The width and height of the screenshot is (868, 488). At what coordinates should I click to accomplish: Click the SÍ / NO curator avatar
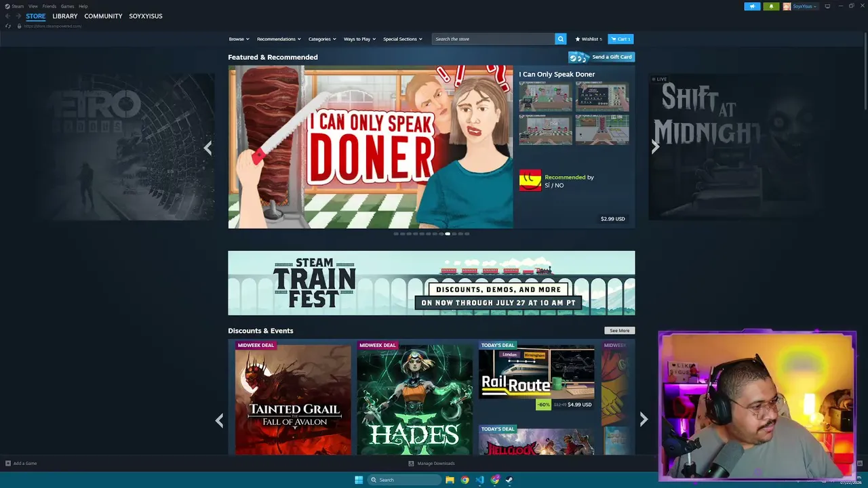(530, 180)
